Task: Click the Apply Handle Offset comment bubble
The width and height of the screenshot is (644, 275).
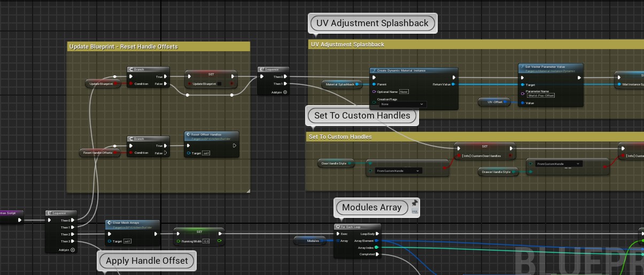Action: pos(147,261)
